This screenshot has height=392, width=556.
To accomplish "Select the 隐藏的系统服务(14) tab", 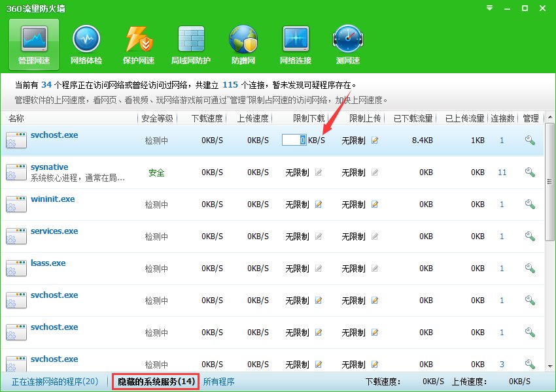I will coord(155,381).
